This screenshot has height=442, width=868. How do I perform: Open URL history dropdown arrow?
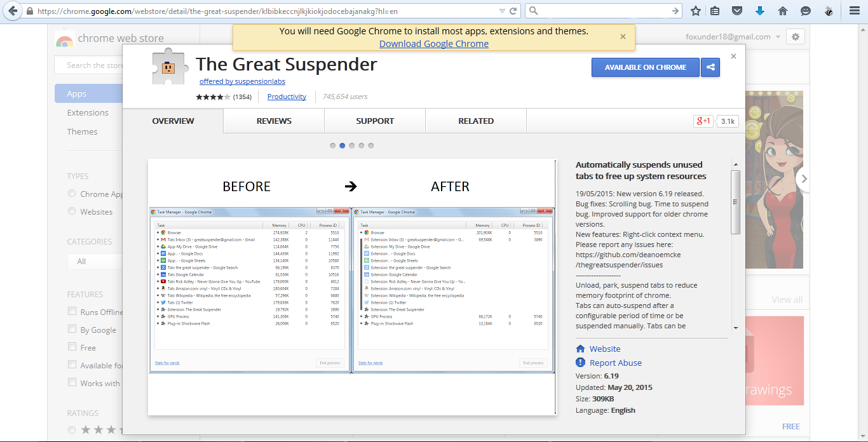pos(502,11)
